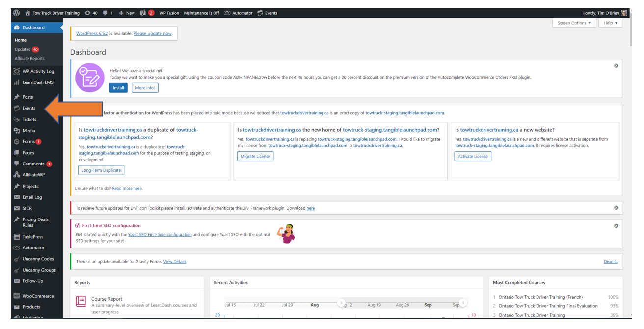Click the WordPress logo in admin bar
644x329 pixels.
(x=16, y=13)
